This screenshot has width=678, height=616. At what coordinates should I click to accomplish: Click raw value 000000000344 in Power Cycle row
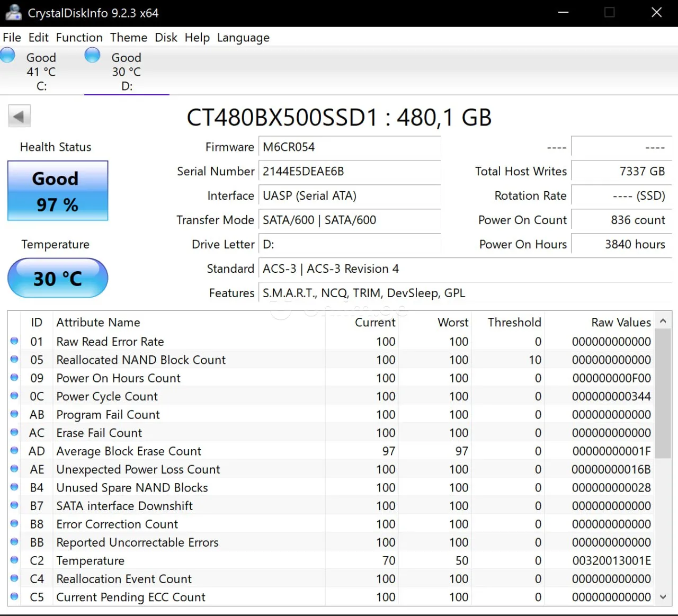tap(612, 396)
